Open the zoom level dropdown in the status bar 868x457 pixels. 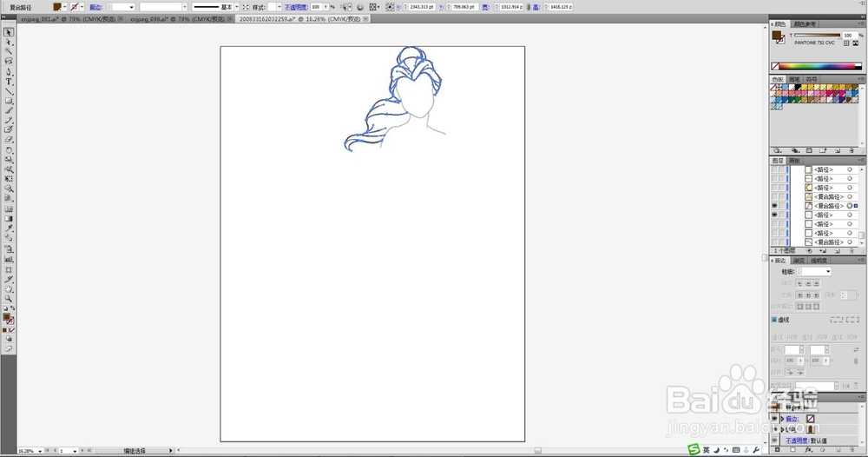click(x=41, y=451)
